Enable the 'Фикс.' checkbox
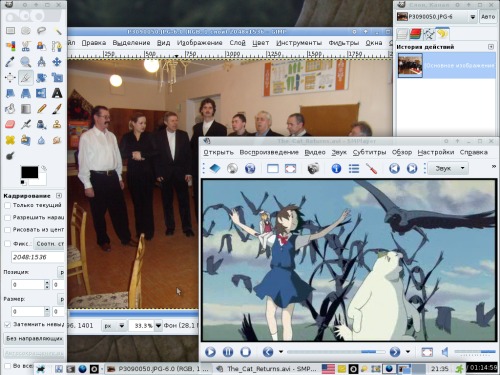The image size is (500, 375). point(7,244)
